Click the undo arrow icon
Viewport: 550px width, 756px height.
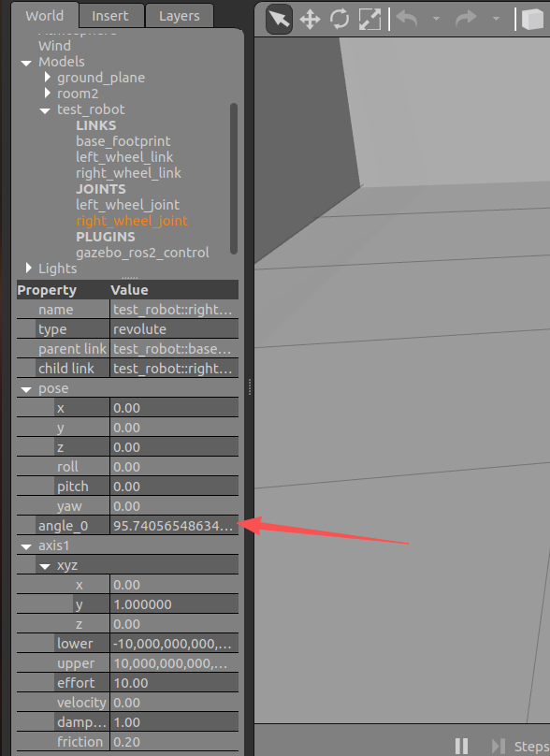tap(407, 20)
